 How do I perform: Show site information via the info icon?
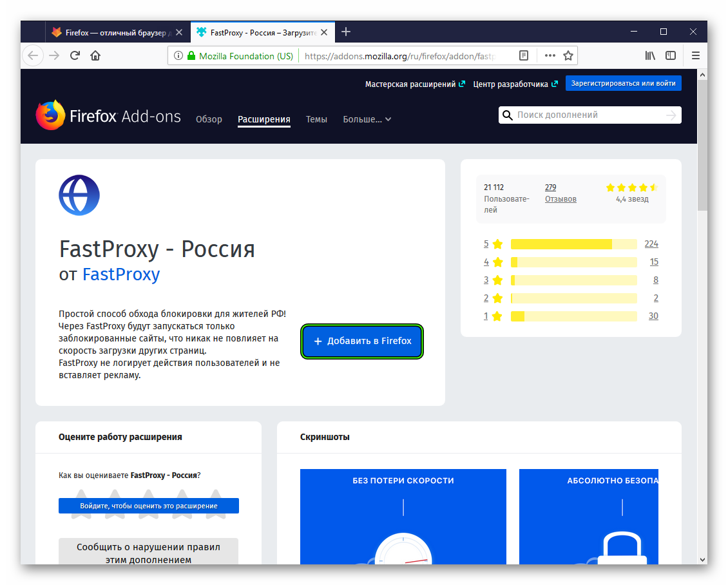[x=178, y=55]
